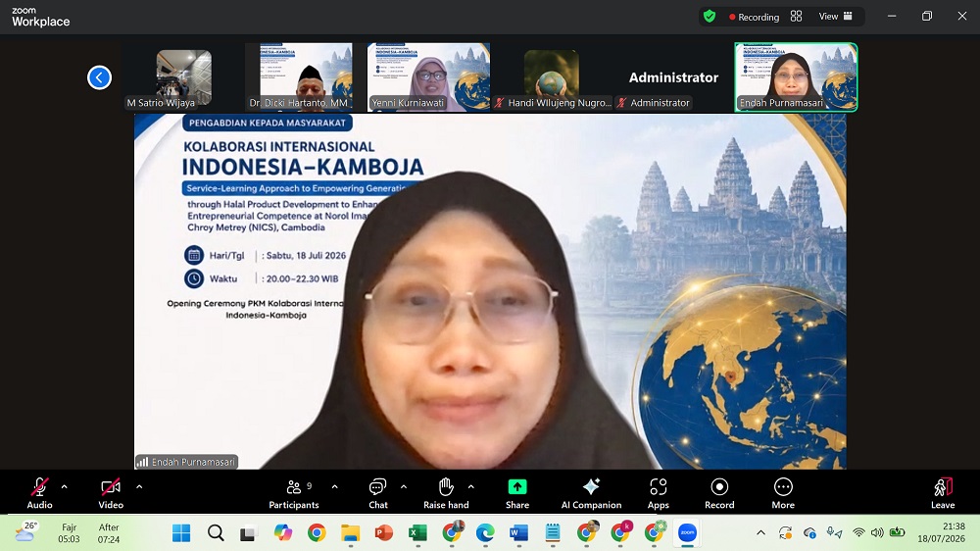Viewport: 980px width, 551px height.
Task: Open Windows Search from taskbar
Action: tap(216, 533)
